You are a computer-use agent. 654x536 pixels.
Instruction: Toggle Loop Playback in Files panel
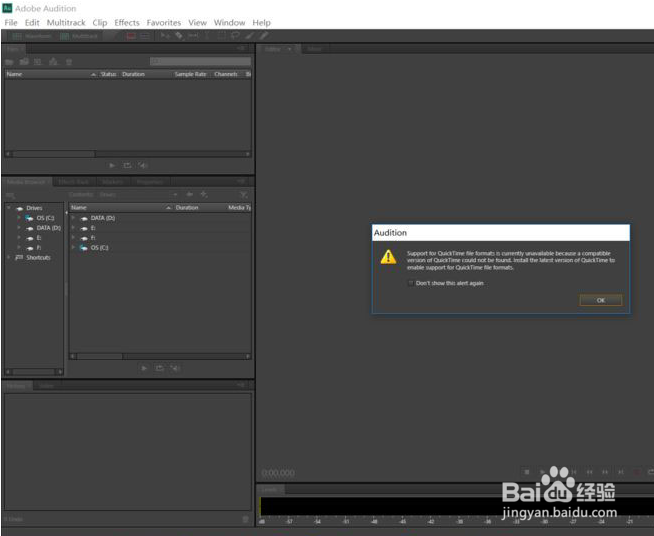[x=127, y=166]
